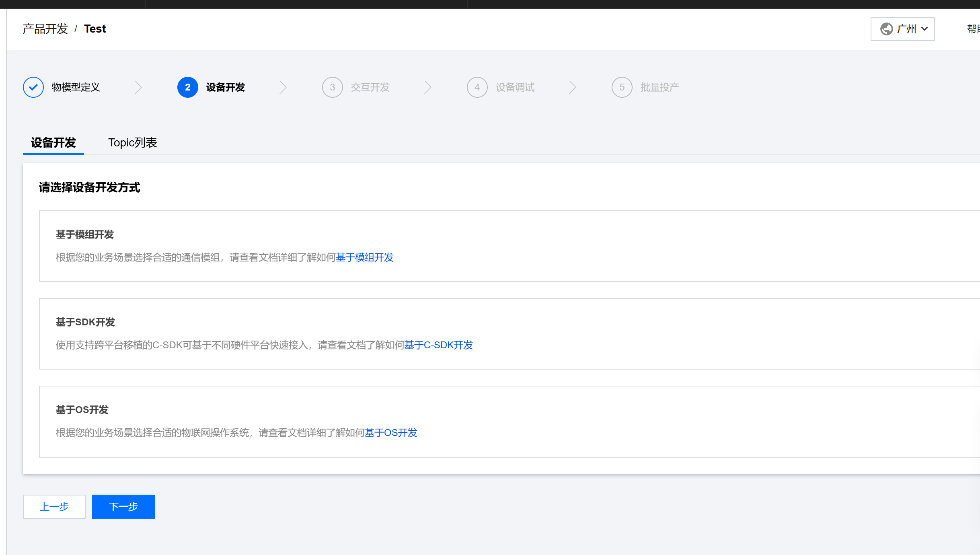Click the 交互开发 step label
The height and width of the screenshot is (555, 980).
(x=370, y=87)
